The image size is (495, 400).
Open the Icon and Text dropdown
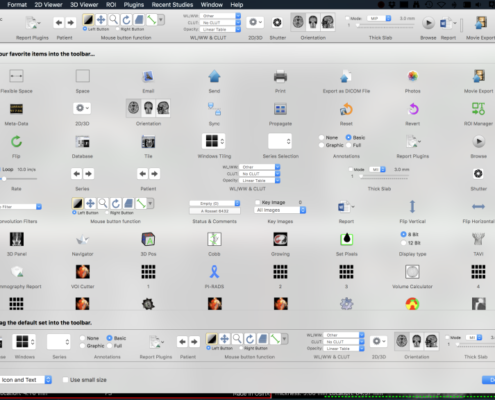(x=26, y=380)
